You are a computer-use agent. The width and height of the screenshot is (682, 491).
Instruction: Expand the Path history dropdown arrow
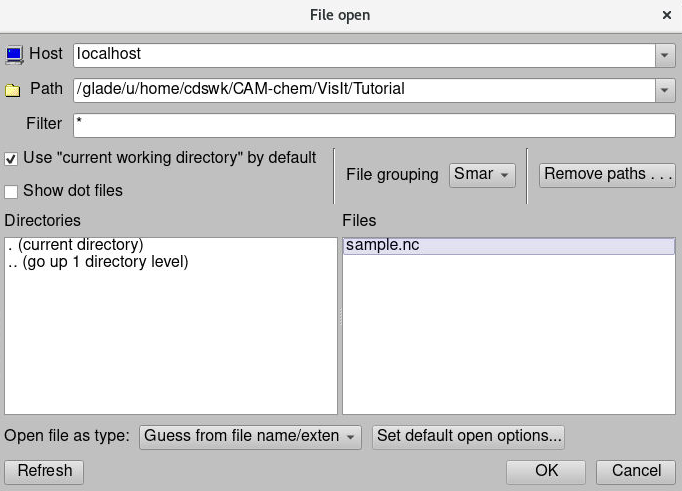665,90
